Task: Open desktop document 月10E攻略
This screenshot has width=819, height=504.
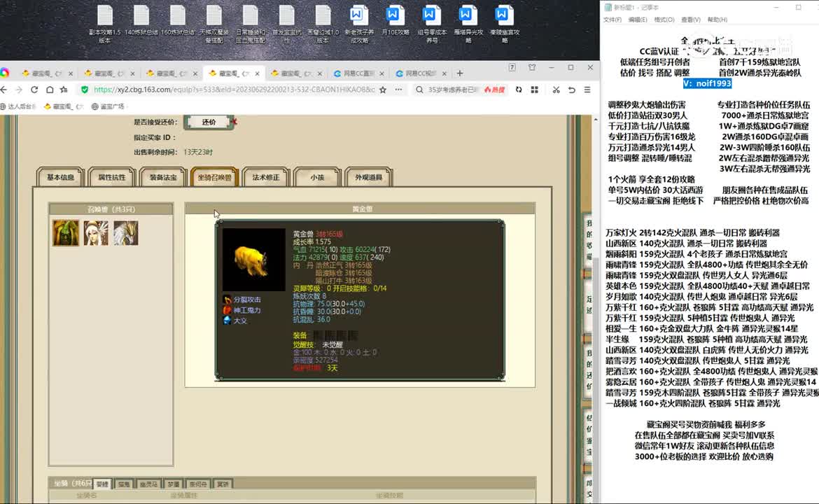Action: [x=395, y=21]
